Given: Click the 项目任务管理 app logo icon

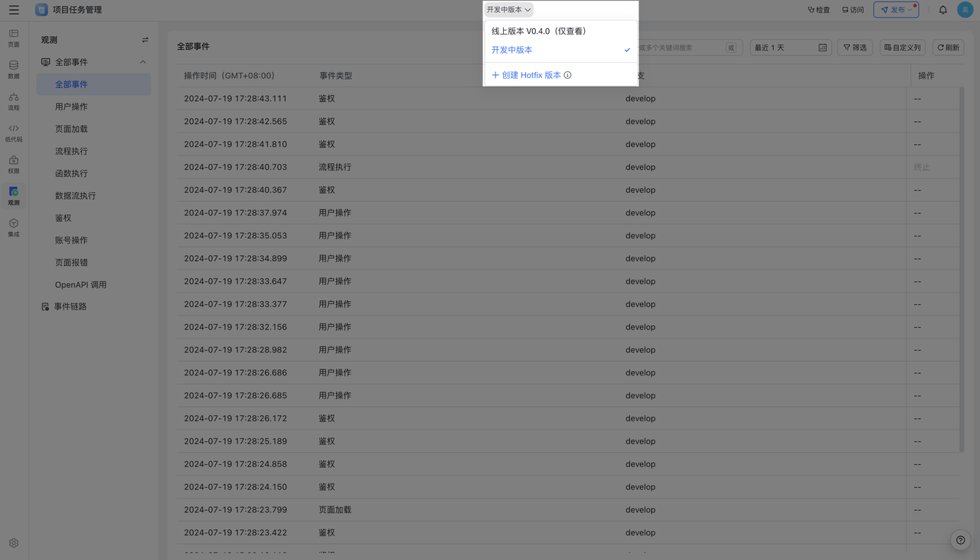Looking at the screenshot, I should click(x=41, y=10).
